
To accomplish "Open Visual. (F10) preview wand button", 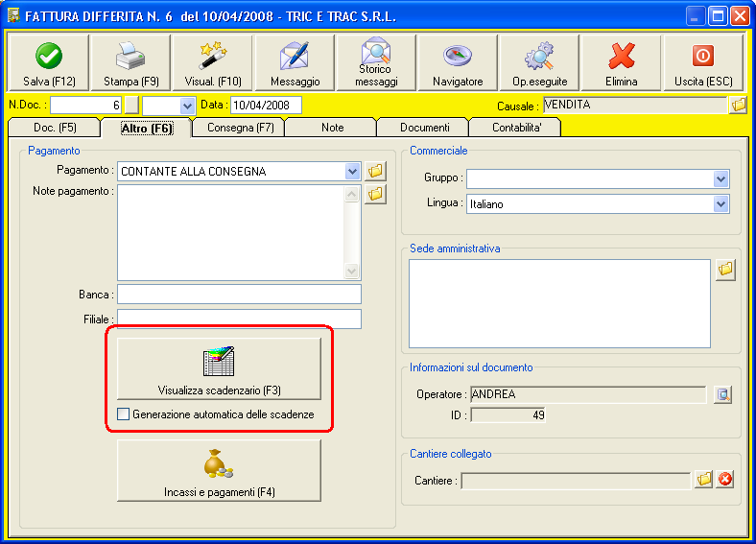I will (x=213, y=62).
